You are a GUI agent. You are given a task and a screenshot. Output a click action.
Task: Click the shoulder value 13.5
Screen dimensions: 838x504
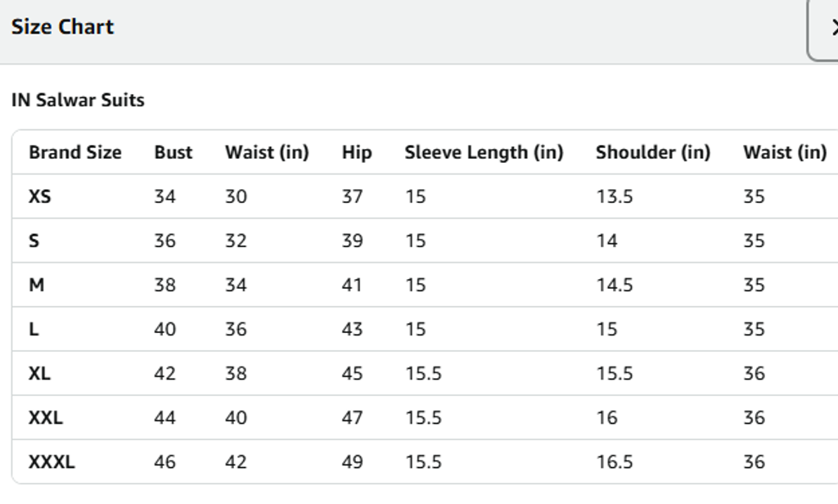coord(614,197)
